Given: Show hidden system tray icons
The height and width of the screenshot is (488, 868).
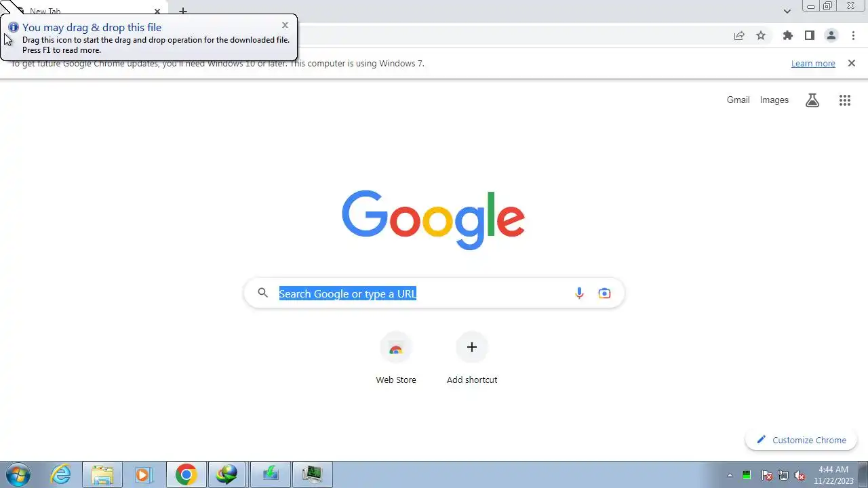Looking at the screenshot, I should tap(730, 475).
